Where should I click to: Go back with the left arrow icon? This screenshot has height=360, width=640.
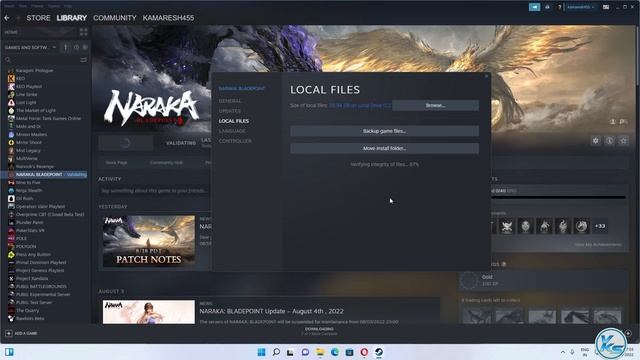click(x=7, y=18)
